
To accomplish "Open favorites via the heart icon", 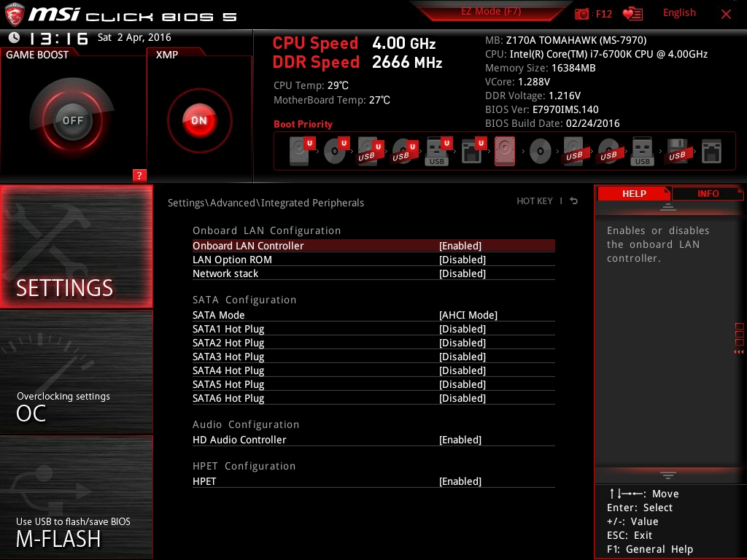I will pos(632,14).
